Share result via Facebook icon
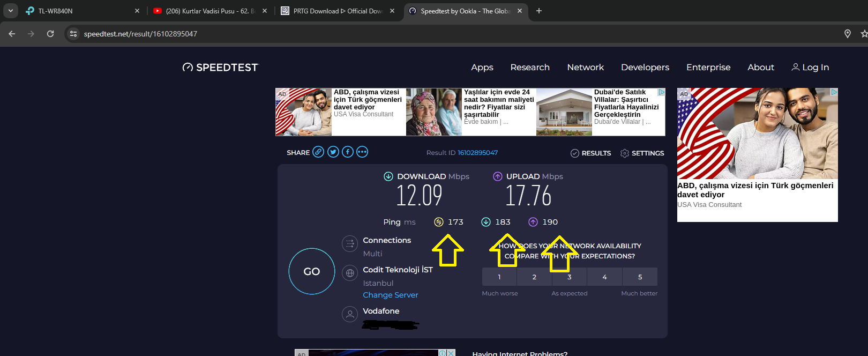868x356 pixels. pyautogui.click(x=348, y=152)
